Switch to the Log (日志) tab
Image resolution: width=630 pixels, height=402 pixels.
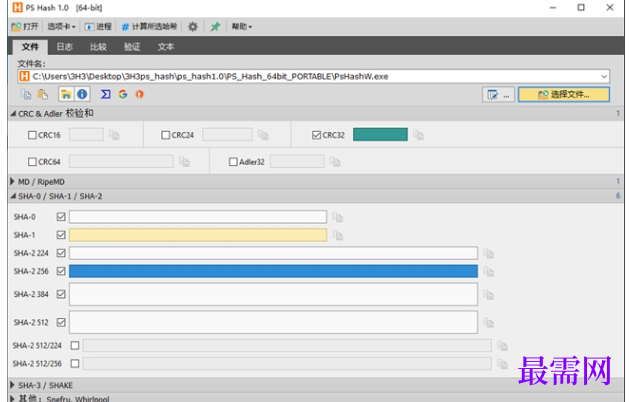point(64,47)
